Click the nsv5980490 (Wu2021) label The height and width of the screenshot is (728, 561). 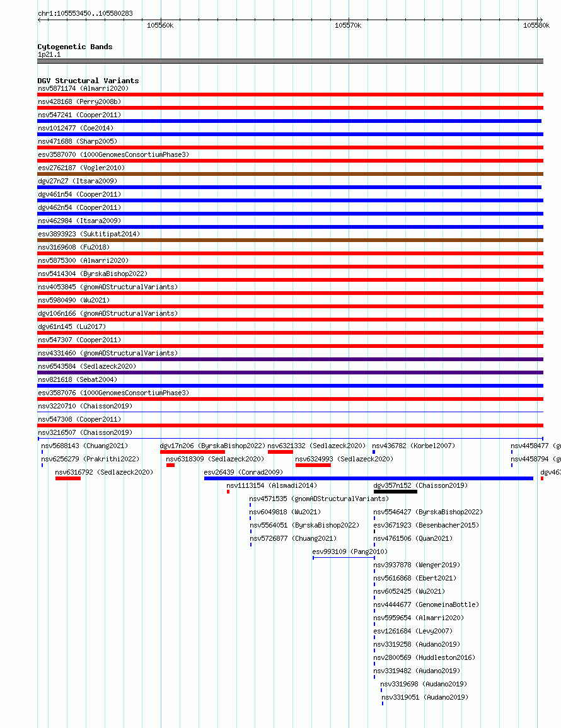[74, 300]
